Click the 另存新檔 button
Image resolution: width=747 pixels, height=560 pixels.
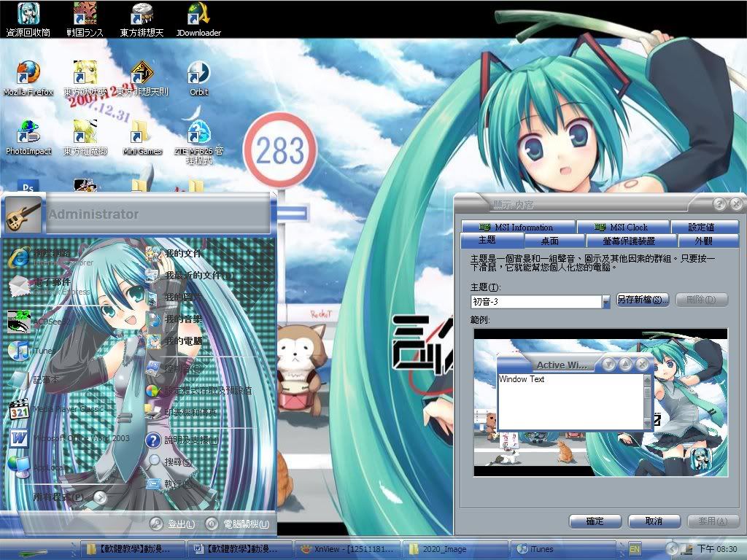pos(643,300)
